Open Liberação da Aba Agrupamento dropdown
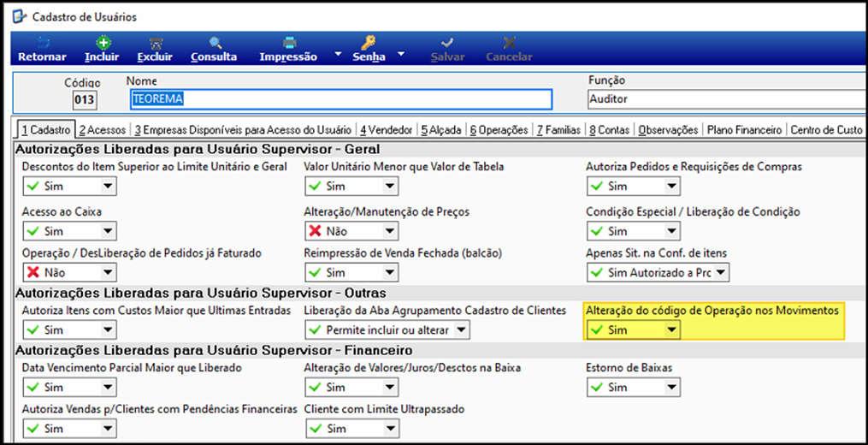 [x=461, y=329]
